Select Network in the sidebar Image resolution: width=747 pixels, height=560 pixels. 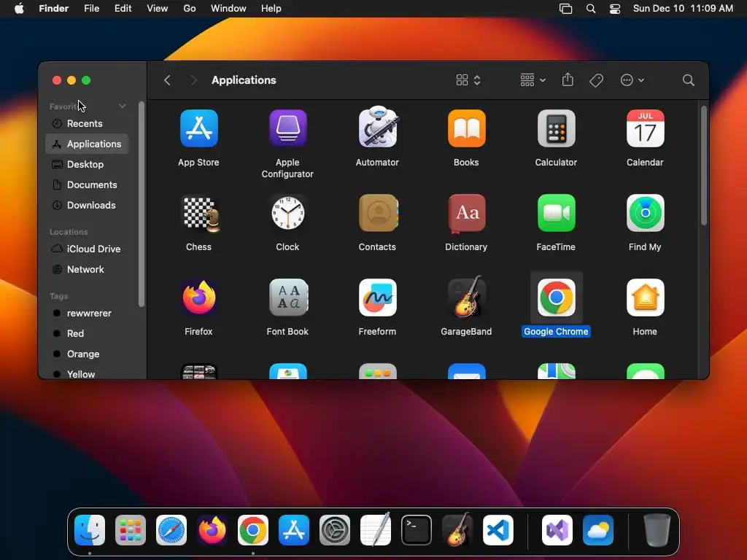[88, 269]
